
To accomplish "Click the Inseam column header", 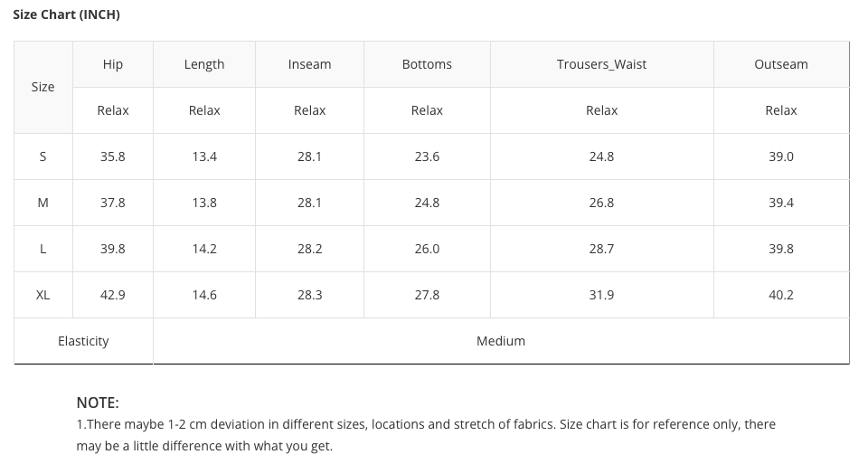I will (x=309, y=64).
